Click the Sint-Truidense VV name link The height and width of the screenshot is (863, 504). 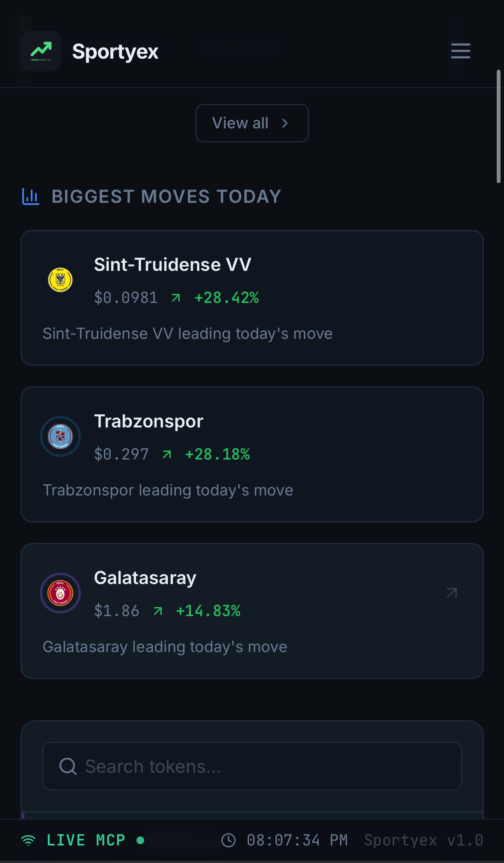(x=172, y=264)
